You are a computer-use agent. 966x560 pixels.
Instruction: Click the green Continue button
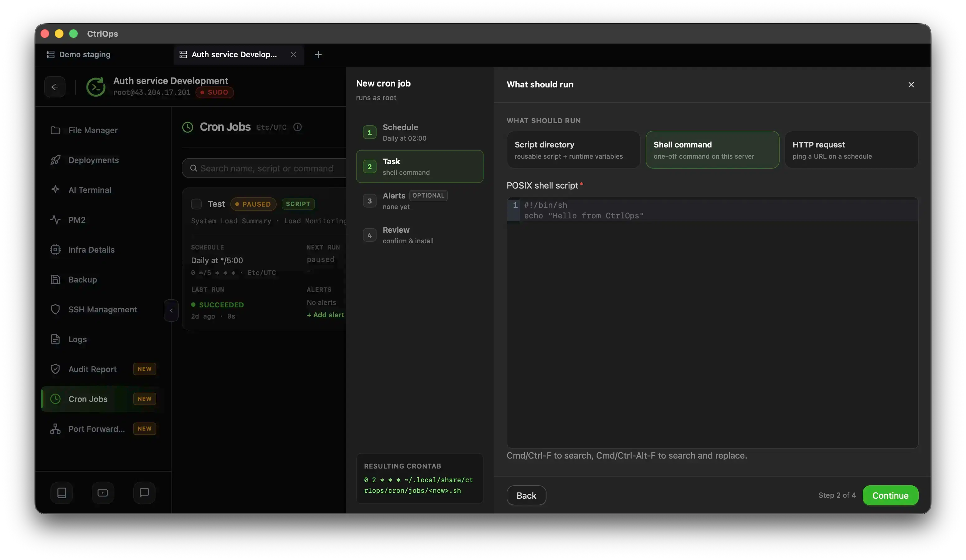click(890, 496)
